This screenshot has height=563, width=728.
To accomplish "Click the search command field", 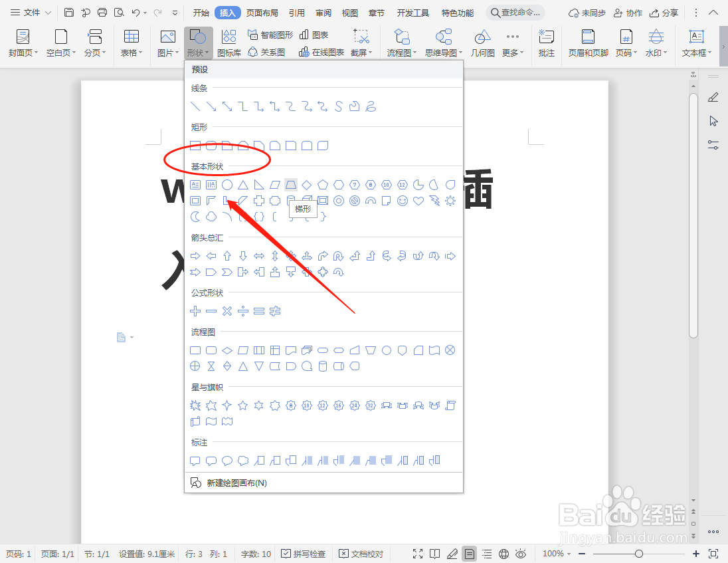I will [x=515, y=13].
